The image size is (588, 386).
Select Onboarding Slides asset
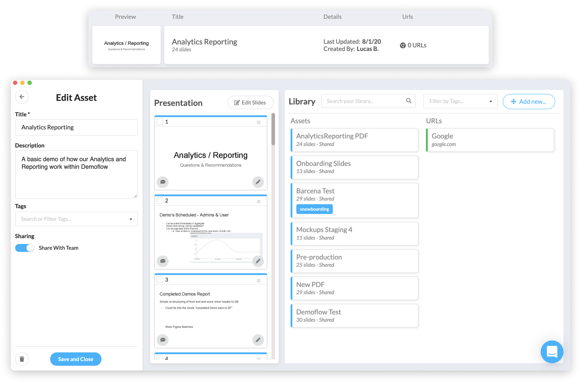click(354, 167)
